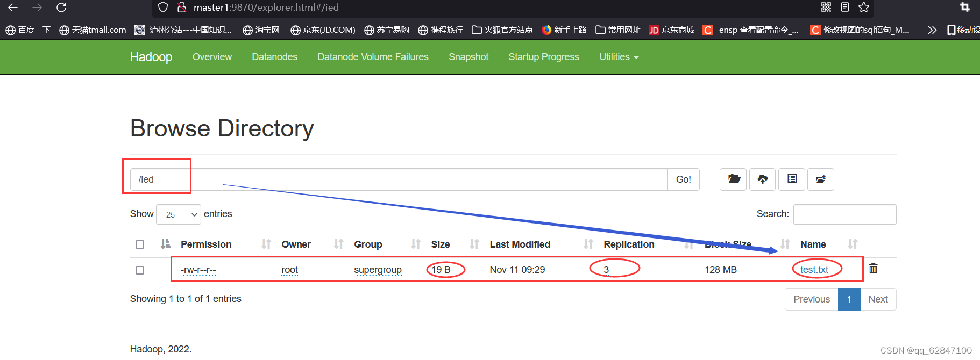Click the Nov 11 09:29 modified date

point(517,270)
